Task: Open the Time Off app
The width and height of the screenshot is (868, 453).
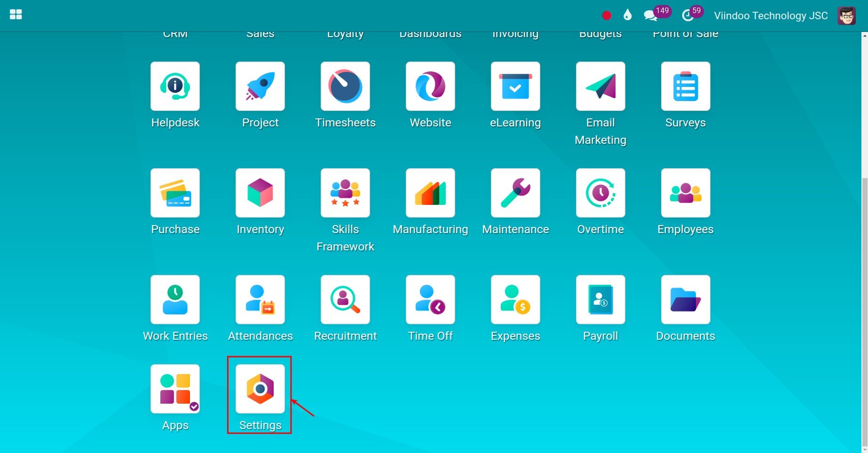Action: (x=430, y=300)
